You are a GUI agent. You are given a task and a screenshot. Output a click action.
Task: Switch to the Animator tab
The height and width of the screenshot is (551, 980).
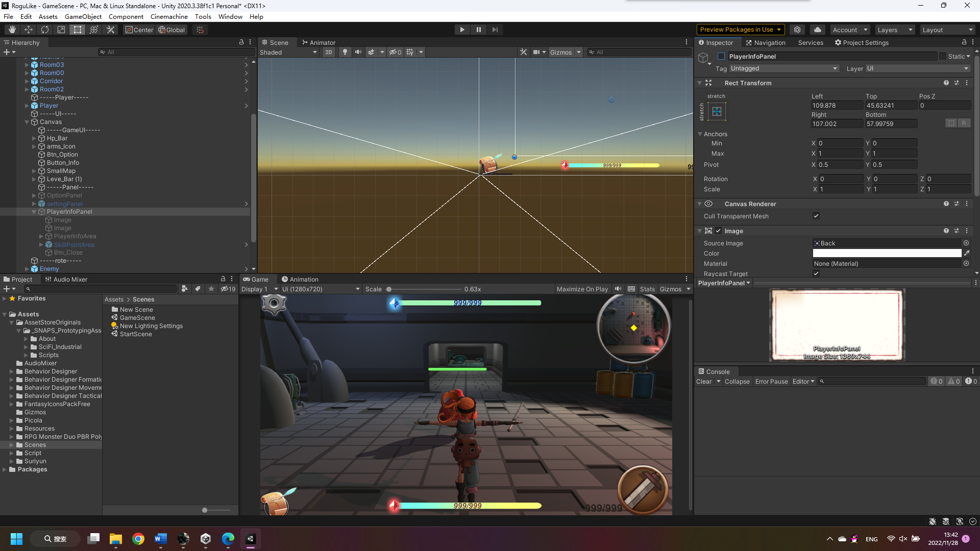coord(319,42)
